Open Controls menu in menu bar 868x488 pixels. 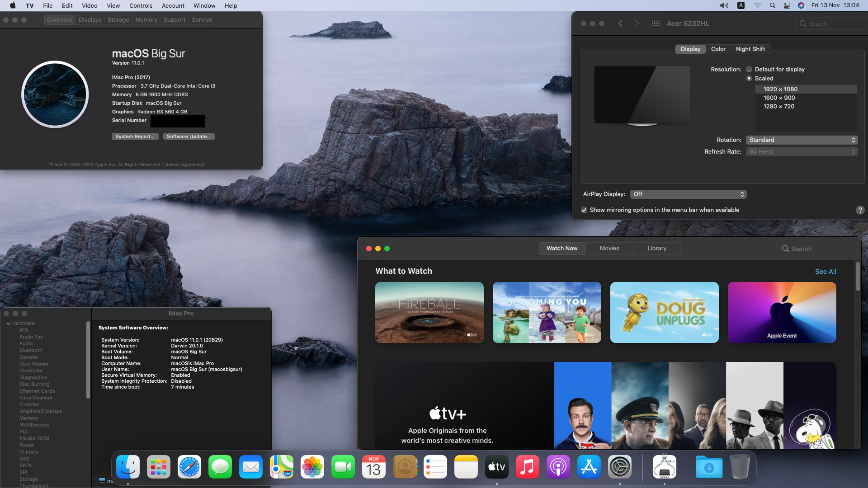[x=141, y=5]
